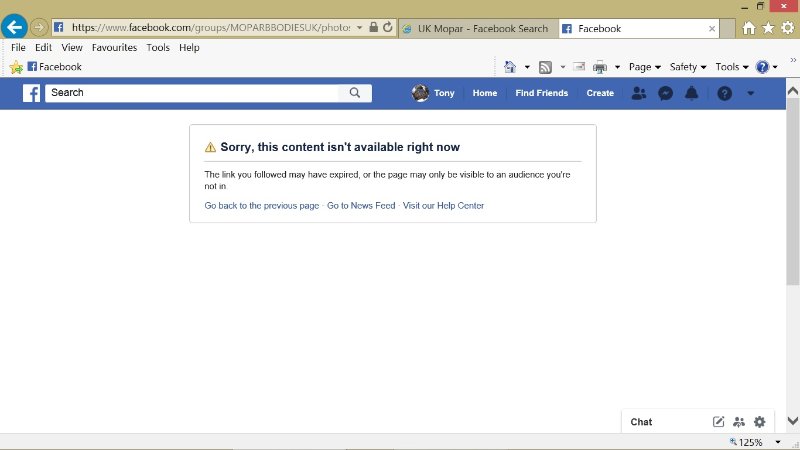Click the Visit our Help Center link

pos(443,206)
